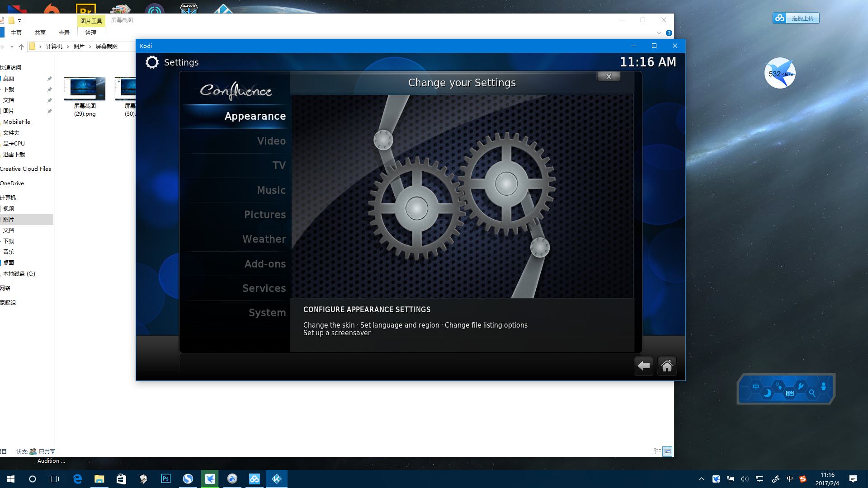Open the 屏幕截图 (29).png thumbnail

85,89
